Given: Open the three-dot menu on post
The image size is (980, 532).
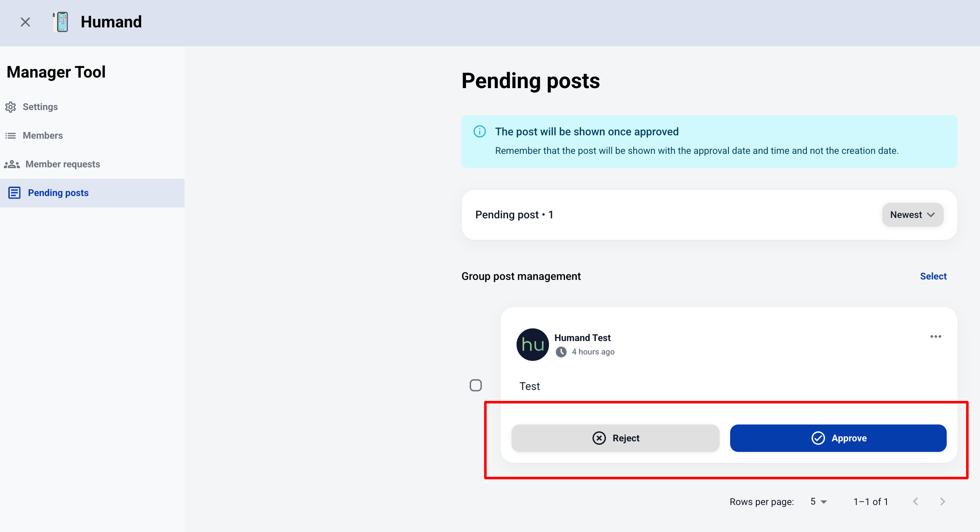Looking at the screenshot, I should [935, 336].
